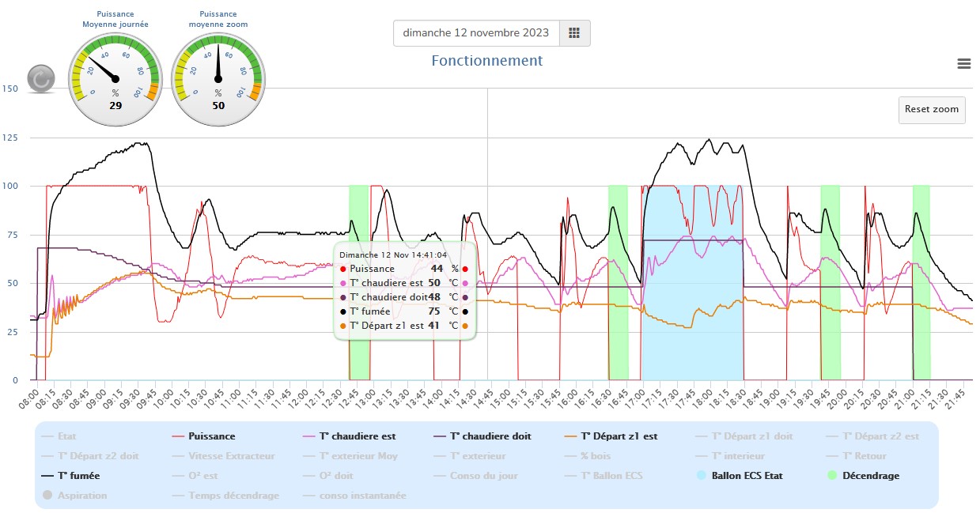The width and height of the screenshot is (980, 513).
Task: Toggle the Etat series in the legend
Action: tap(59, 436)
